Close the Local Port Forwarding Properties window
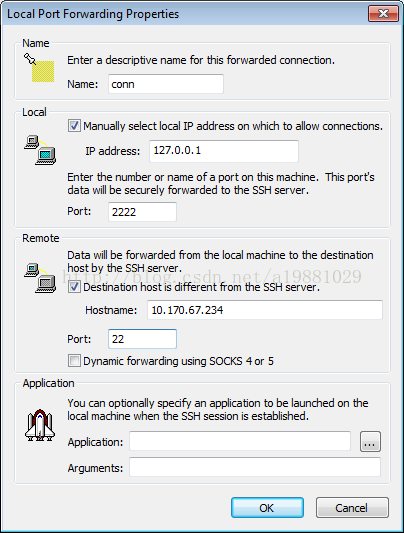 pyautogui.click(x=383, y=14)
